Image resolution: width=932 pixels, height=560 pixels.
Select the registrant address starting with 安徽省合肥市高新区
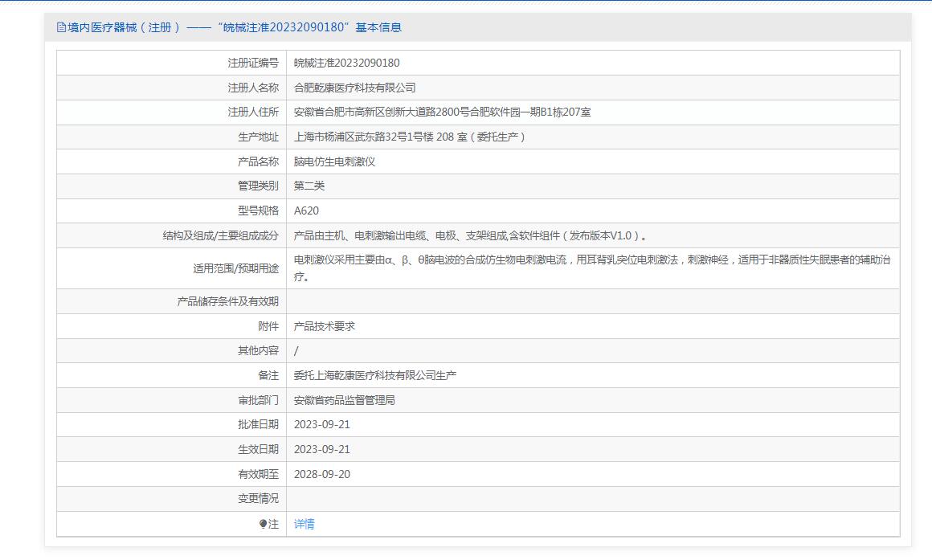point(442,112)
